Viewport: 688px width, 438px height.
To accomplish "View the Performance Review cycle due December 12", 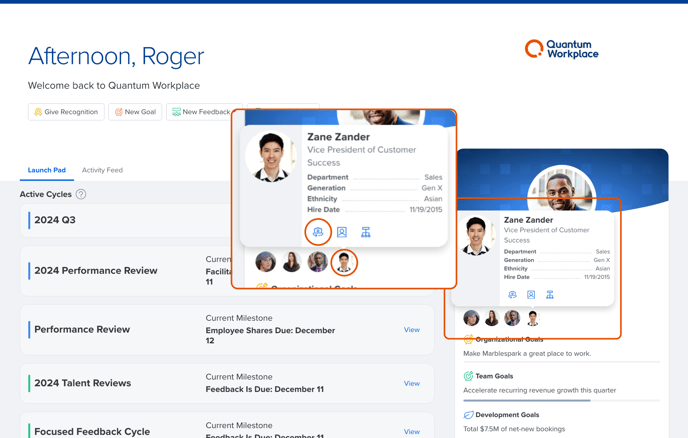I will coord(412,330).
